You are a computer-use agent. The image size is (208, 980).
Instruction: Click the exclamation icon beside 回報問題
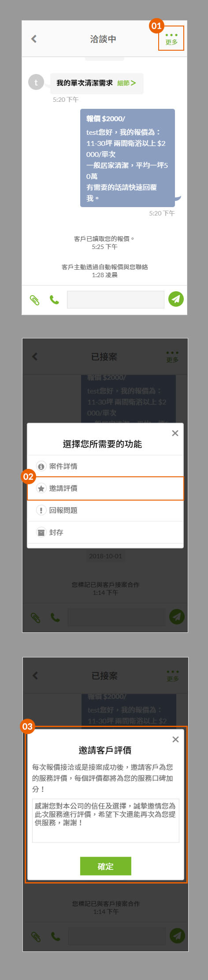click(41, 510)
